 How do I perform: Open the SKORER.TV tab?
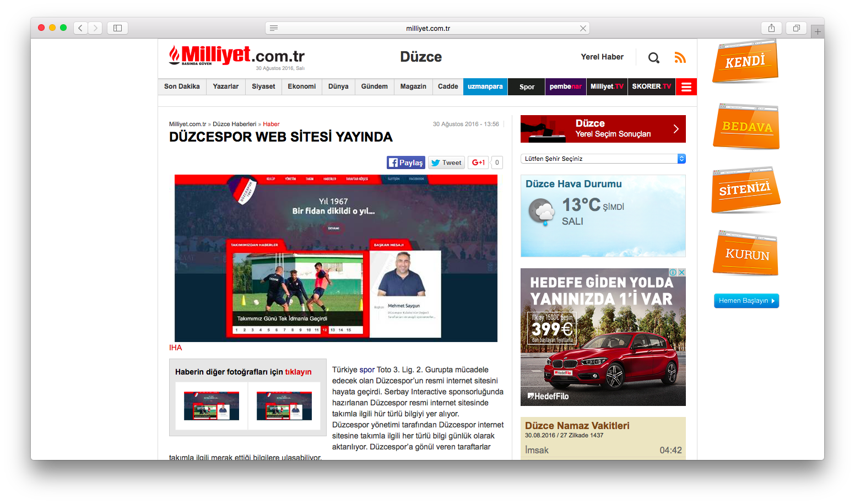[x=652, y=86]
